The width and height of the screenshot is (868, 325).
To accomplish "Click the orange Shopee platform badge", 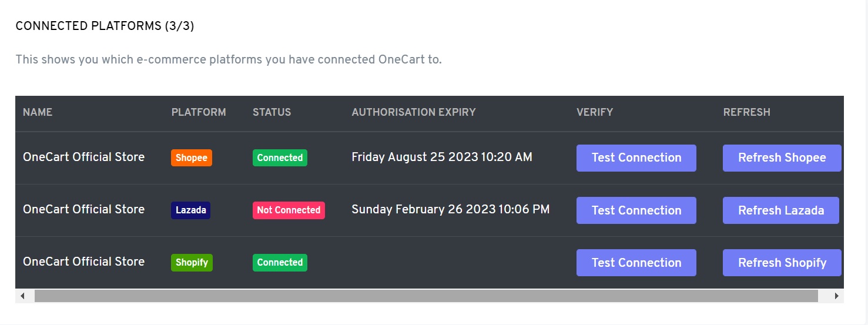I will (x=192, y=158).
